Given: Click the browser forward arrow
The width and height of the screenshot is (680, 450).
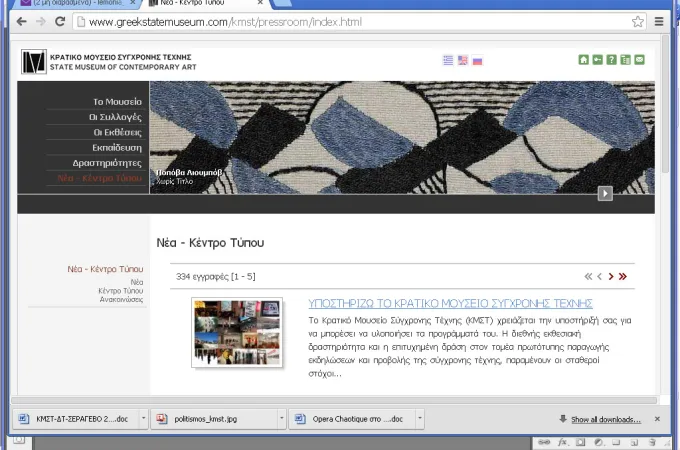Looking at the screenshot, I should pos(41,22).
